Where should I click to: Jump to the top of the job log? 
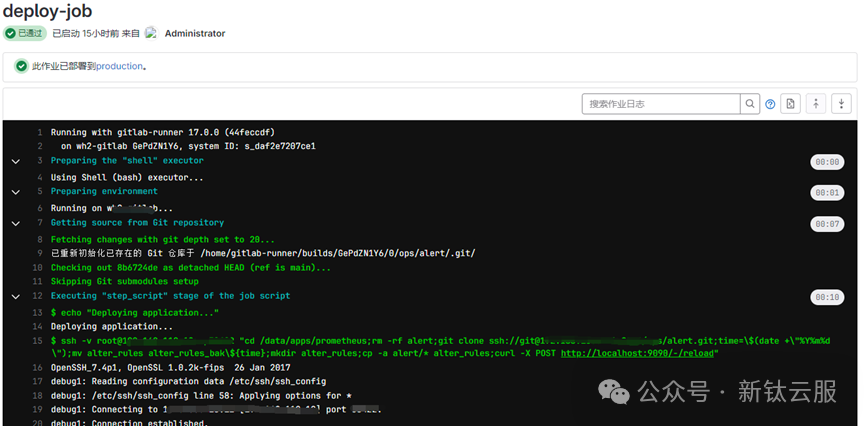(x=816, y=104)
